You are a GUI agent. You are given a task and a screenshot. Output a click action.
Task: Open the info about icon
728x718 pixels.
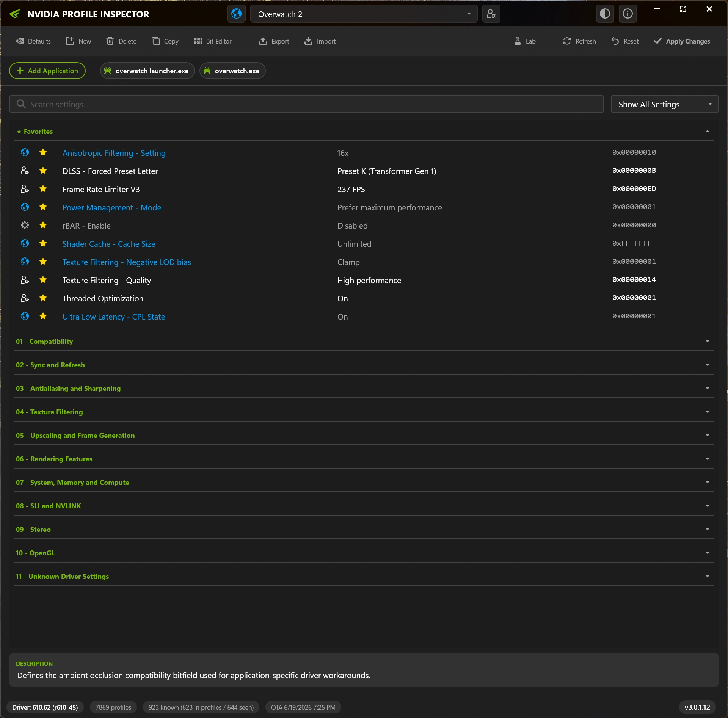pos(628,14)
